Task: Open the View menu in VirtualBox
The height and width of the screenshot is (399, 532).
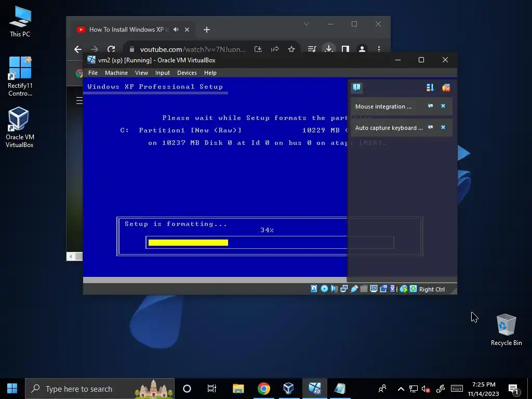Action: tap(141, 73)
